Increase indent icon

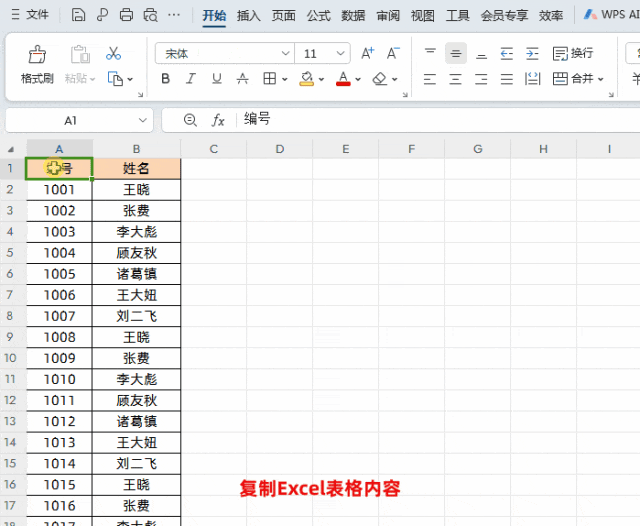tap(532, 53)
